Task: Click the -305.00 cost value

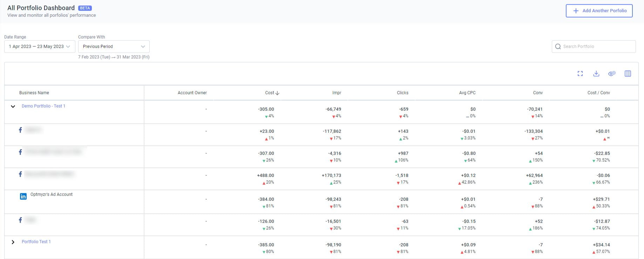Action: [266, 109]
